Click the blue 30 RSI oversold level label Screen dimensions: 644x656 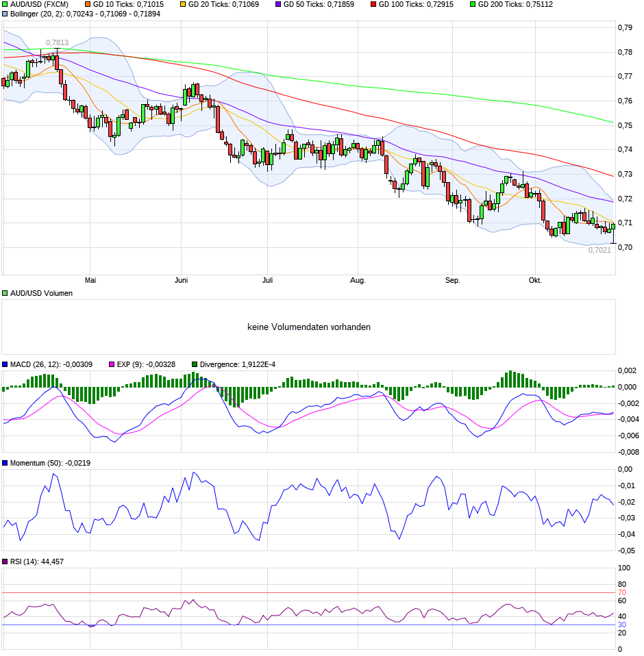[622, 625]
